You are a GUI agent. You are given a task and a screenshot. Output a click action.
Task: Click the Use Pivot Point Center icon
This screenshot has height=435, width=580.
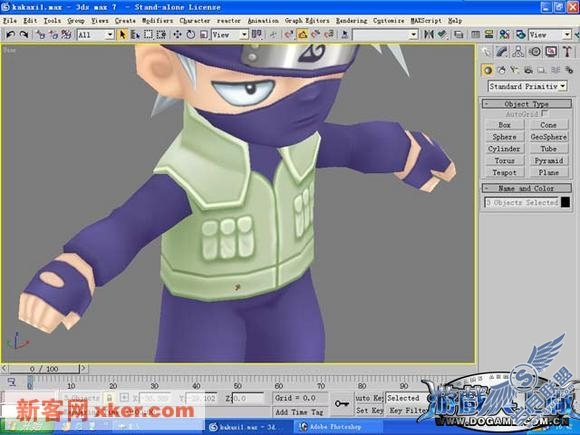click(256, 35)
